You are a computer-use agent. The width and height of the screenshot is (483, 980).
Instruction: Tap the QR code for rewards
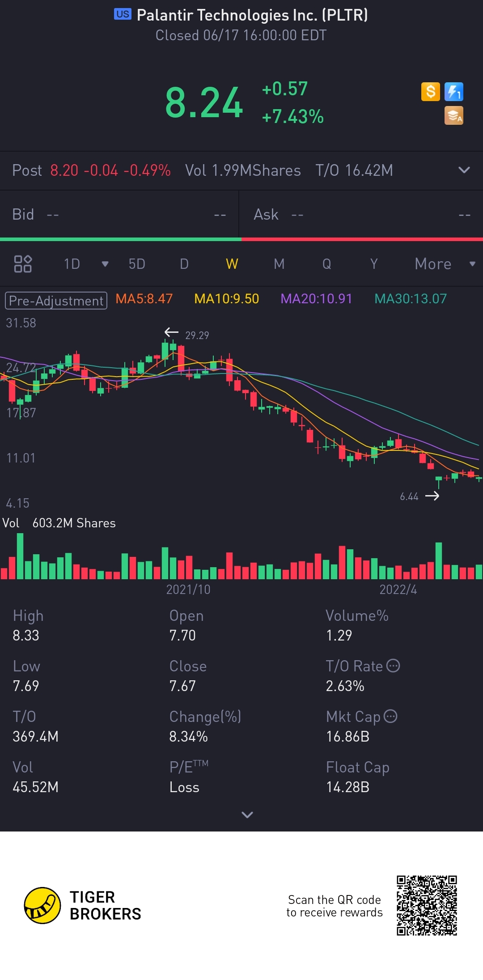[x=427, y=906]
